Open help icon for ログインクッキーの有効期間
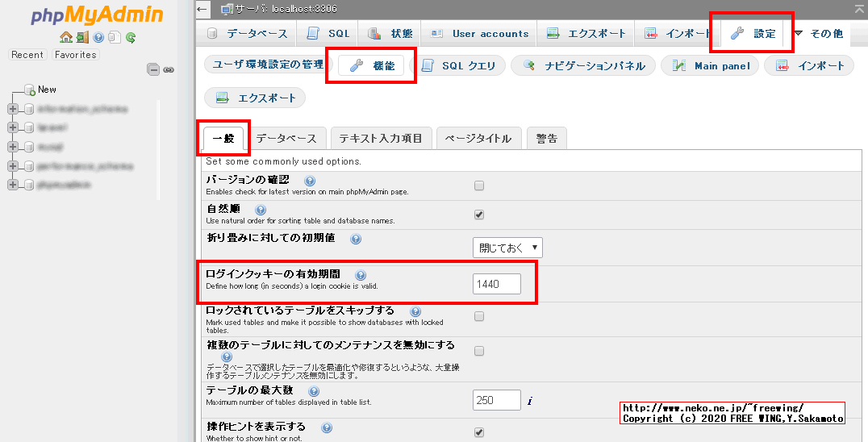Viewport: 868px width, 442px height. click(361, 275)
